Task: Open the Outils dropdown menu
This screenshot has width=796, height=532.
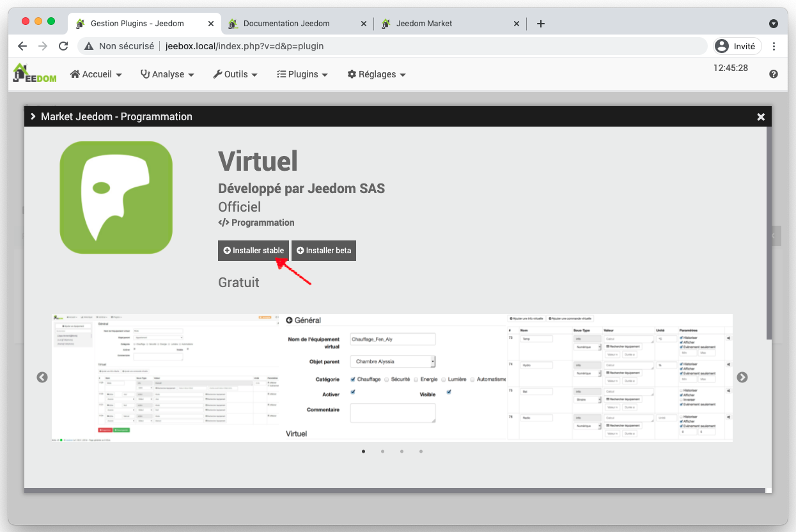Action: pos(235,74)
